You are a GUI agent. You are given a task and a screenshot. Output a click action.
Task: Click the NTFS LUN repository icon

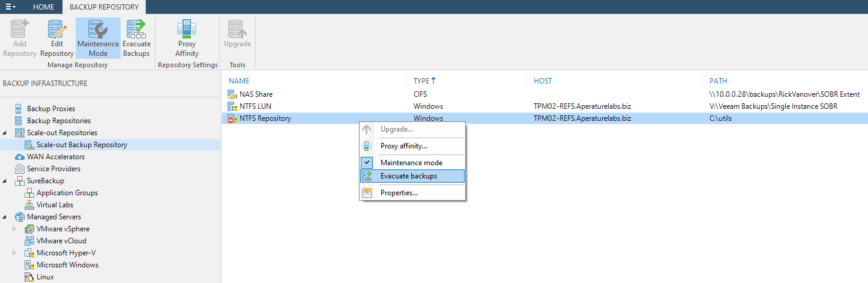tap(232, 106)
